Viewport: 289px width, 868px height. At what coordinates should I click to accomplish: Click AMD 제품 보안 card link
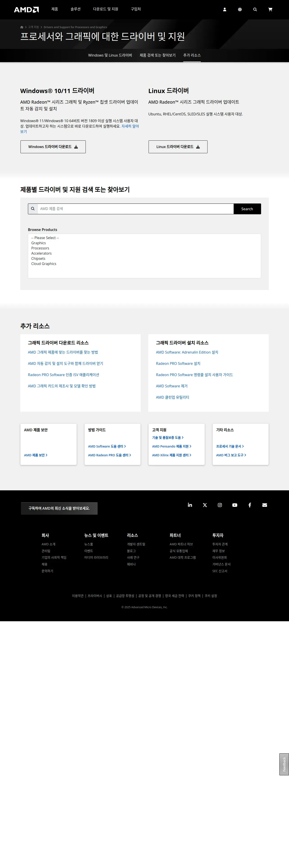(36, 455)
